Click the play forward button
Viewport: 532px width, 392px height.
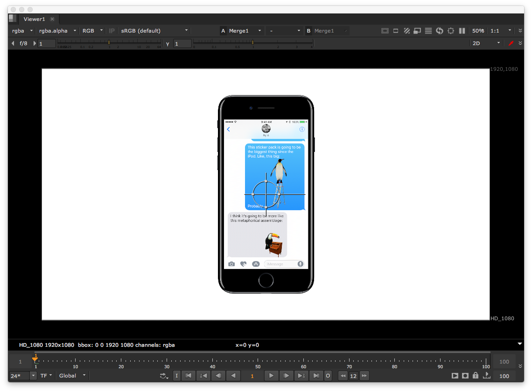tap(271, 375)
